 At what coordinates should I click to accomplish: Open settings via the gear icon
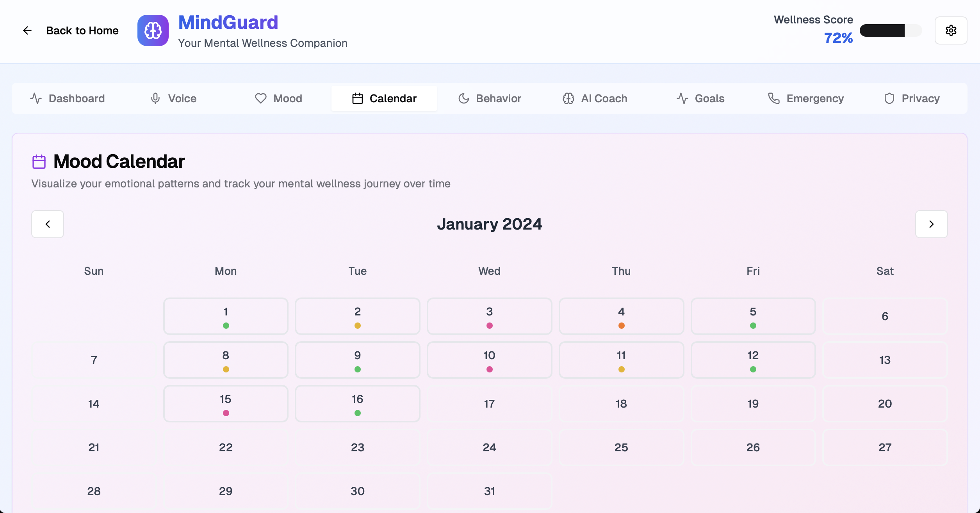coord(951,30)
